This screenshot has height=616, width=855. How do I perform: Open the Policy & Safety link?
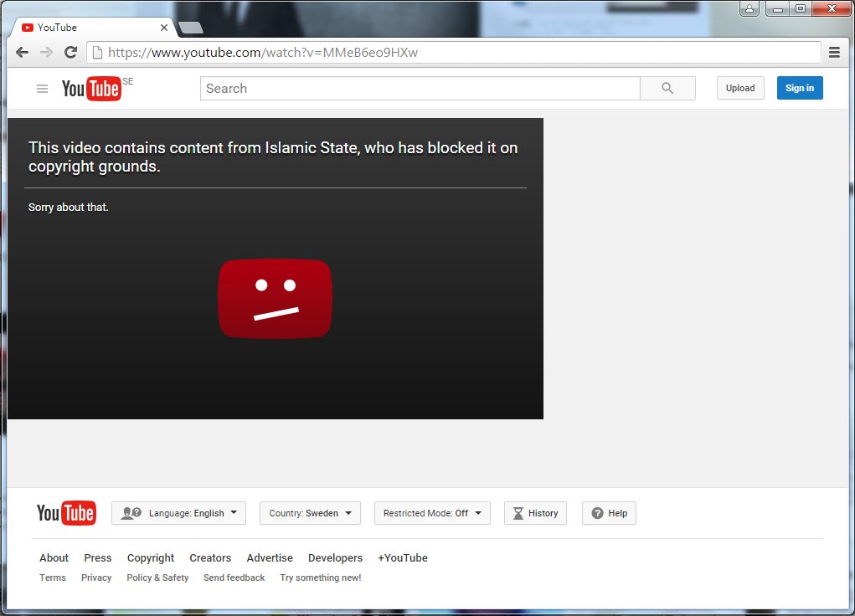[x=157, y=577]
